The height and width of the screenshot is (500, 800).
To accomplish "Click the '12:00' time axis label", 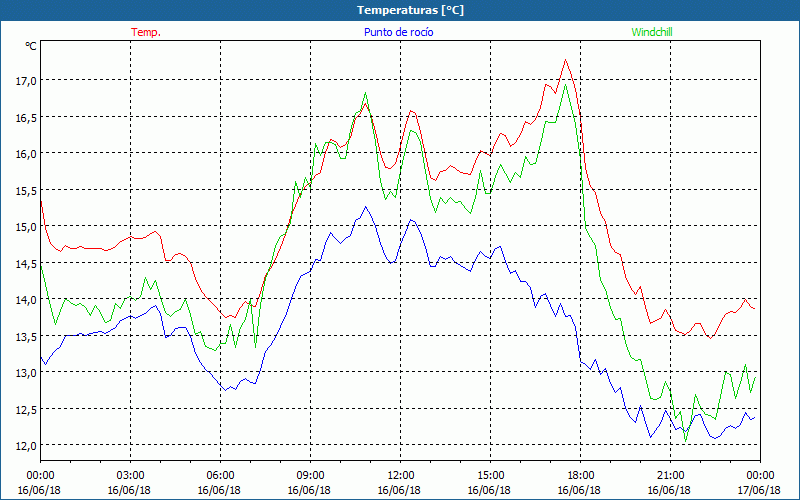I will pyautogui.click(x=401, y=476).
